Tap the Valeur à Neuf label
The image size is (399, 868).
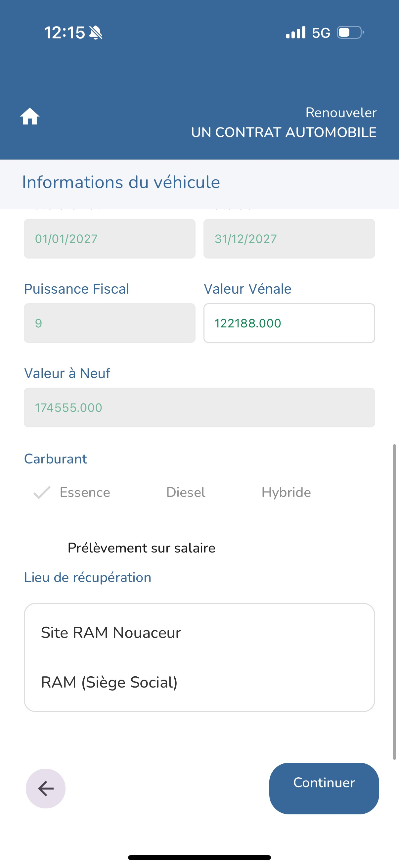click(67, 373)
